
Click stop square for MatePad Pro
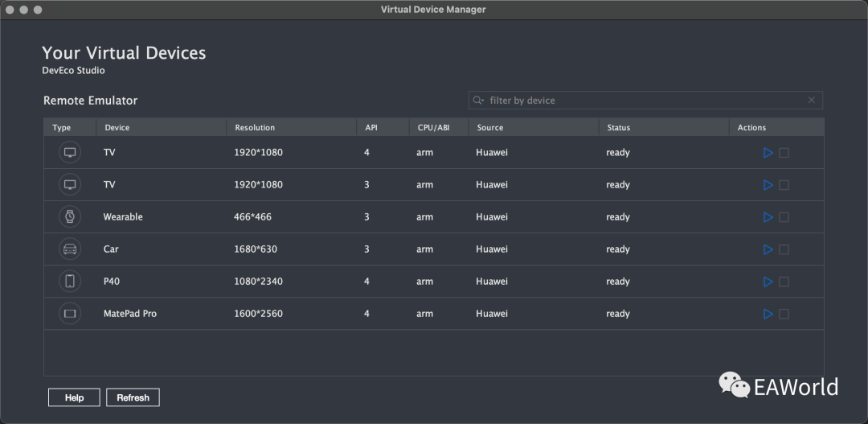tap(784, 314)
